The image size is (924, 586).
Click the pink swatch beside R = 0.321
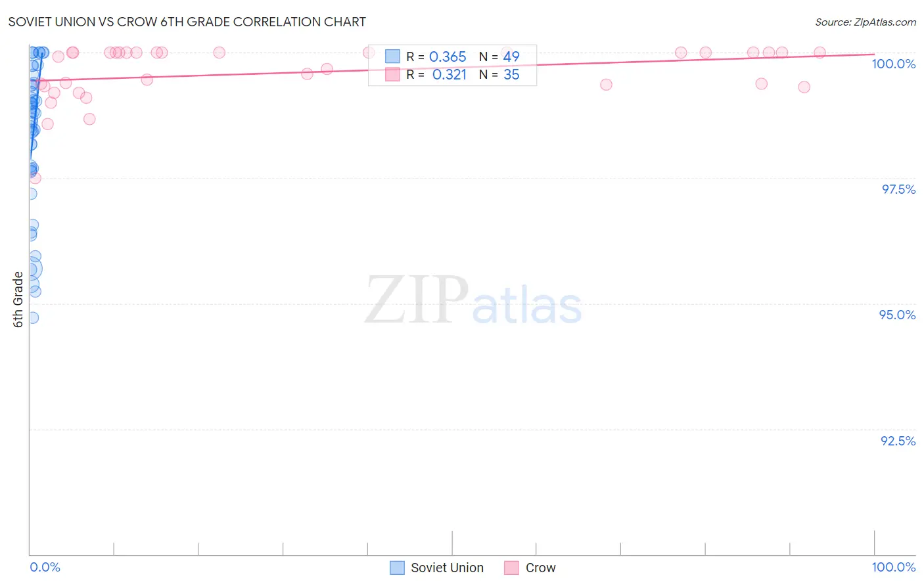click(392, 74)
